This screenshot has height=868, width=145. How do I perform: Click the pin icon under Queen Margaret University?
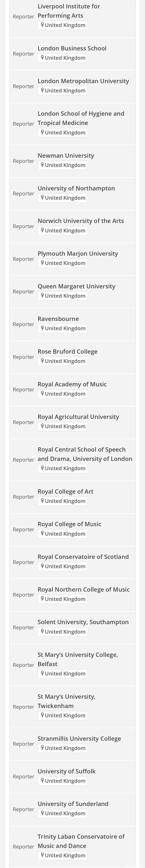(42, 296)
